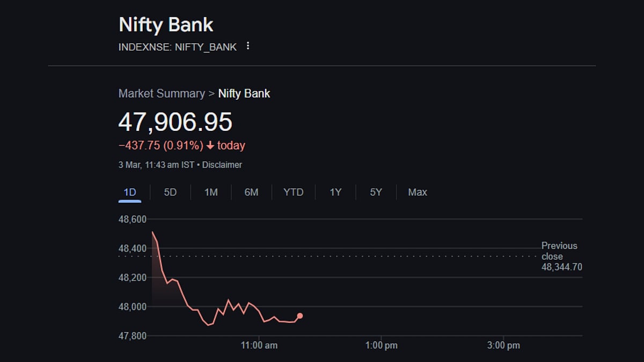The height and width of the screenshot is (362, 644).
Task: Click the 3:00 pm time axis label
Action: [504, 345]
